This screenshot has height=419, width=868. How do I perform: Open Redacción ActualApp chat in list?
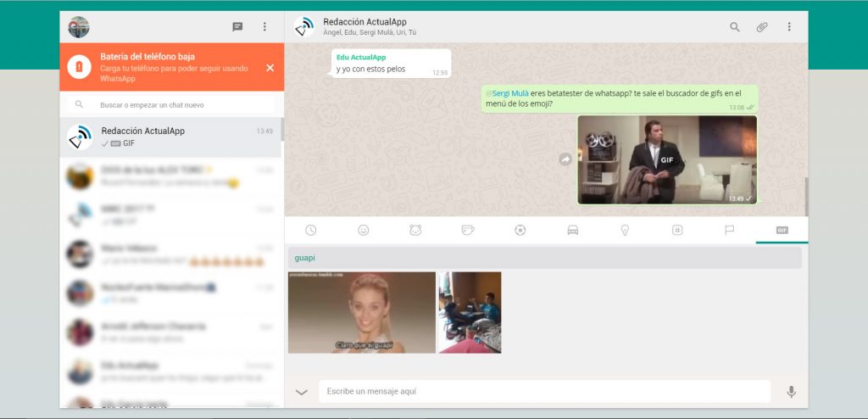click(x=170, y=137)
